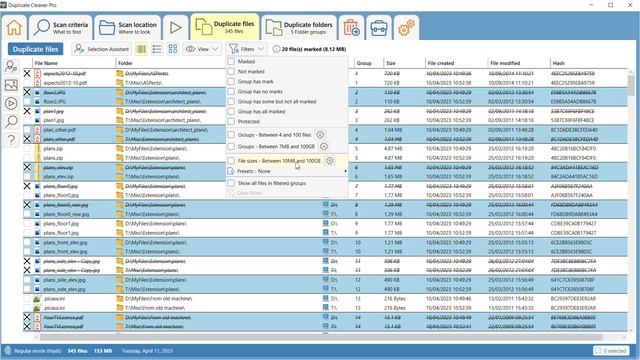Open sidebar selection assistant person icon
The image size is (640, 360).
click(x=11, y=66)
